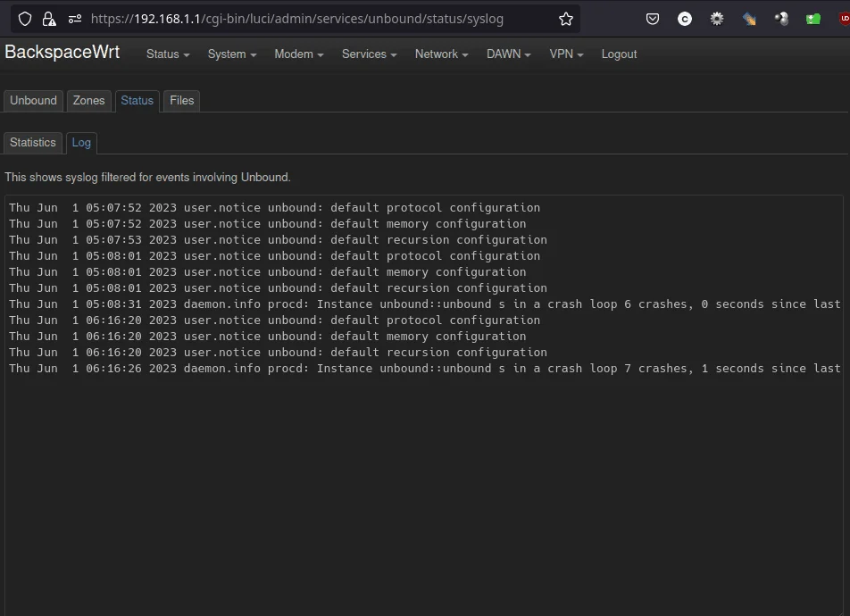Click the crash loop 6 crashes log line

coord(424,304)
